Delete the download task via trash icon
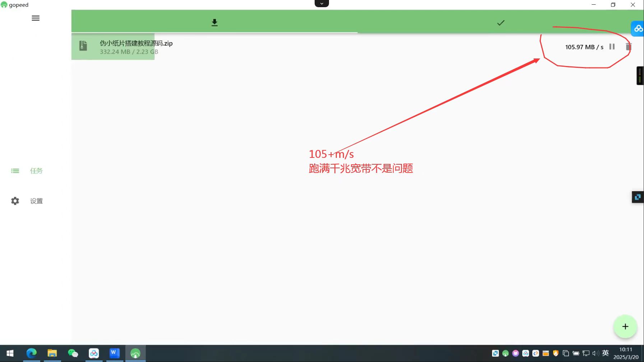 click(x=628, y=47)
